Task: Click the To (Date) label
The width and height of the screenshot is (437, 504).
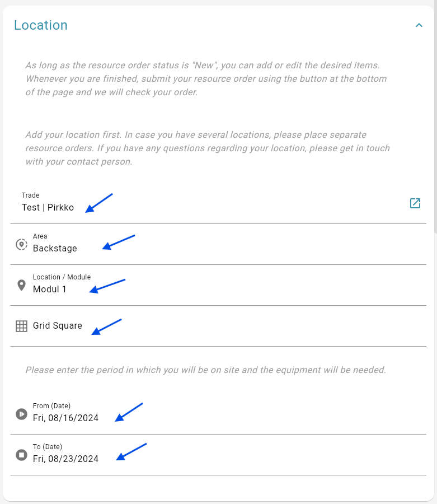Action: tap(48, 446)
